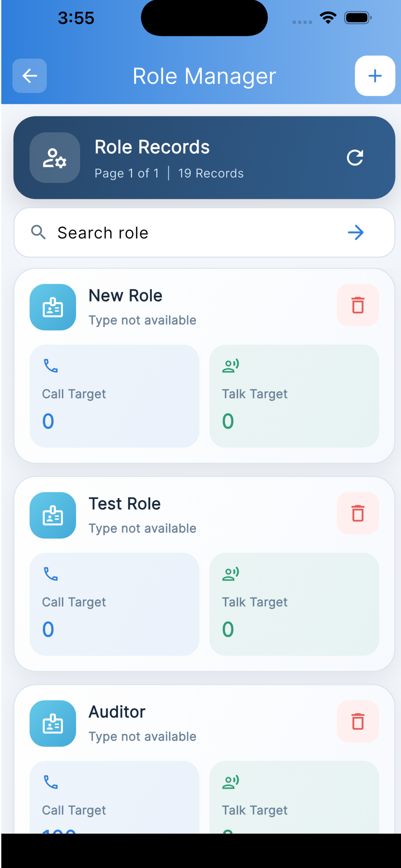This screenshot has width=401, height=868.
Task: Open Test Role's Talk Target tile
Action: pyautogui.click(x=294, y=604)
